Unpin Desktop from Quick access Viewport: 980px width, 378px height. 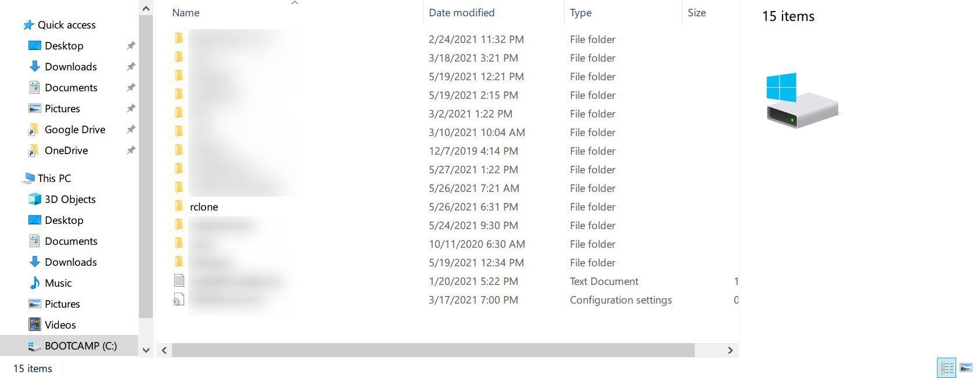131,45
